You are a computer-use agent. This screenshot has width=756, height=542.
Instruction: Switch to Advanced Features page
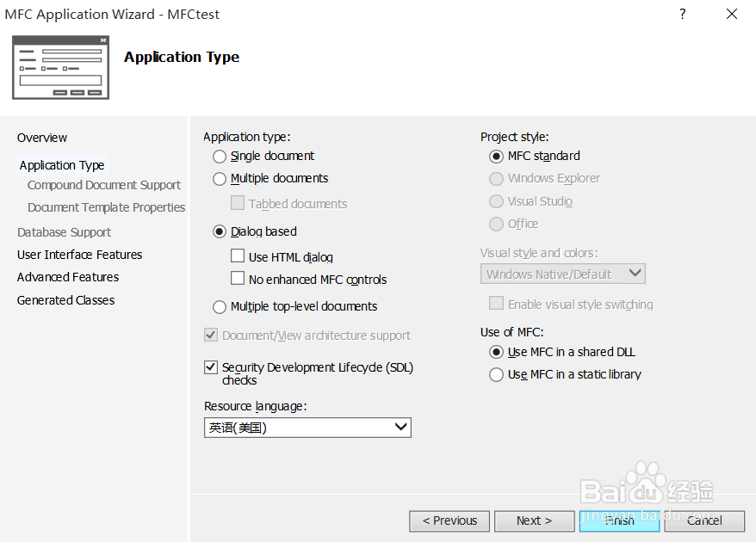coord(68,277)
